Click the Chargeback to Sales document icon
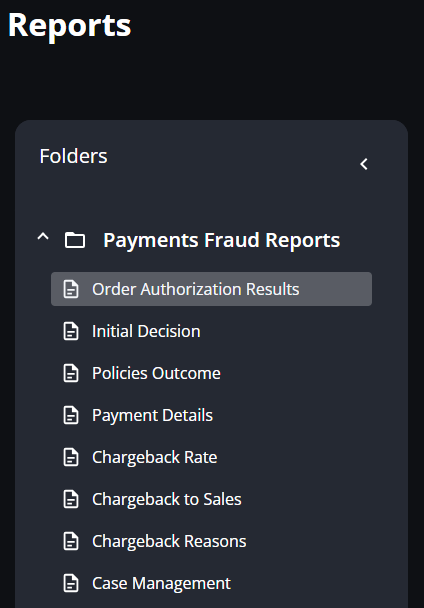The height and width of the screenshot is (608, 424). tap(71, 499)
